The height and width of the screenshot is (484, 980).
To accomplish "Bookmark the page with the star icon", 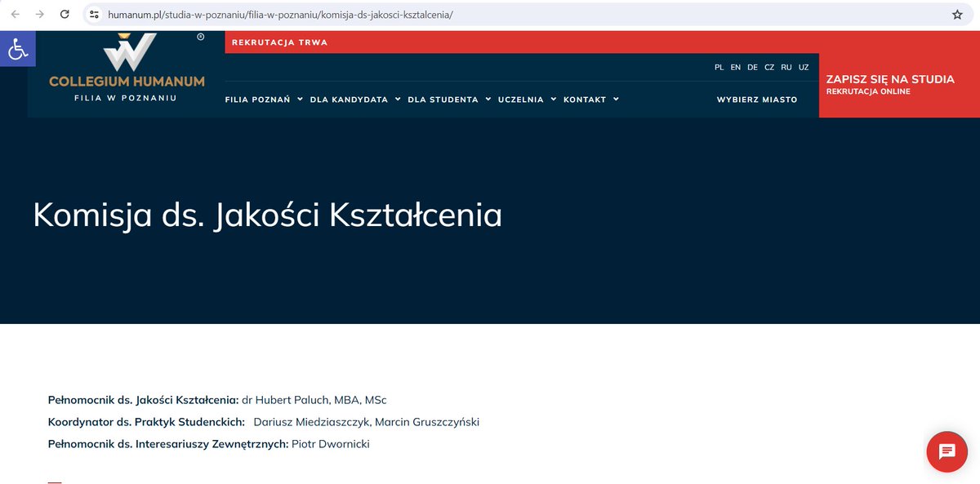I will (957, 14).
